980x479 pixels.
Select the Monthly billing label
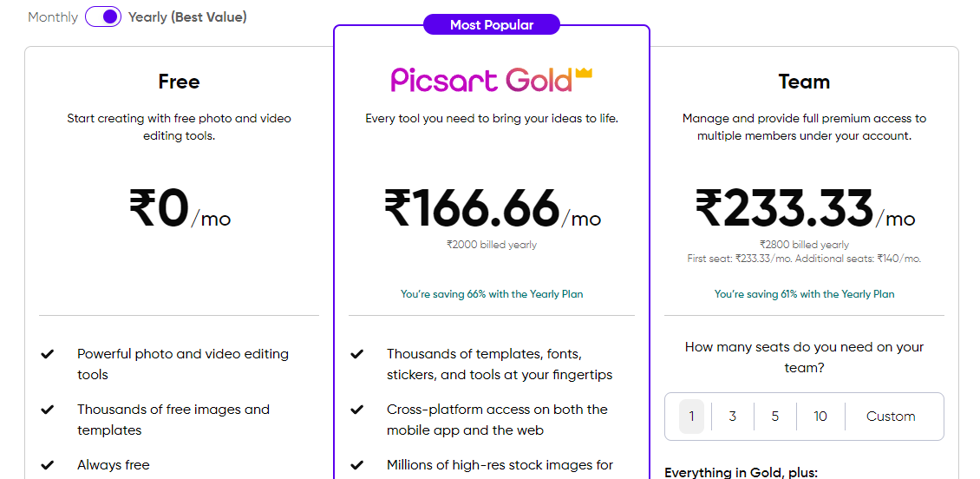point(53,16)
